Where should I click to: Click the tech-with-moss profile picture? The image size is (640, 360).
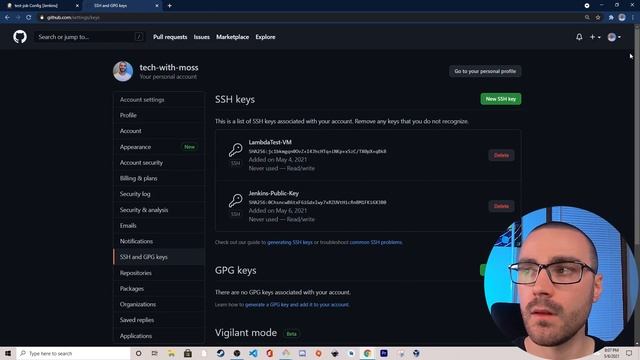point(123,71)
